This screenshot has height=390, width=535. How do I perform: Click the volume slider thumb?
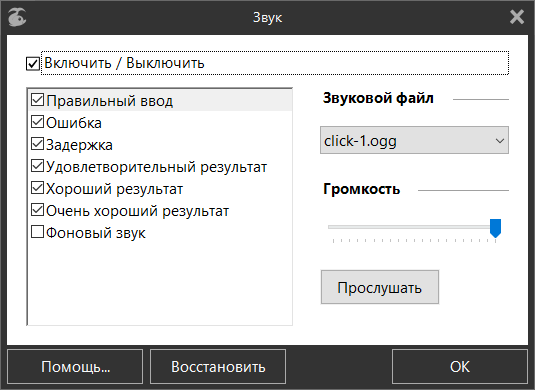pos(495,228)
